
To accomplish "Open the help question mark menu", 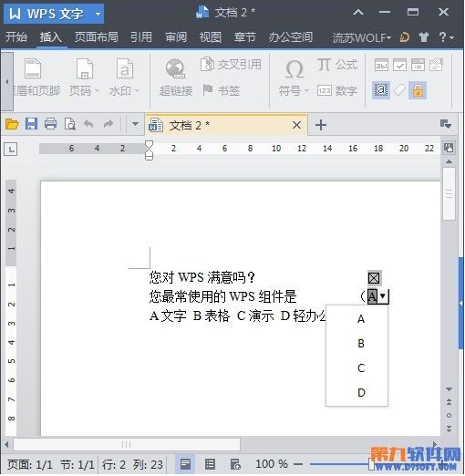I will [x=446, y=37].
